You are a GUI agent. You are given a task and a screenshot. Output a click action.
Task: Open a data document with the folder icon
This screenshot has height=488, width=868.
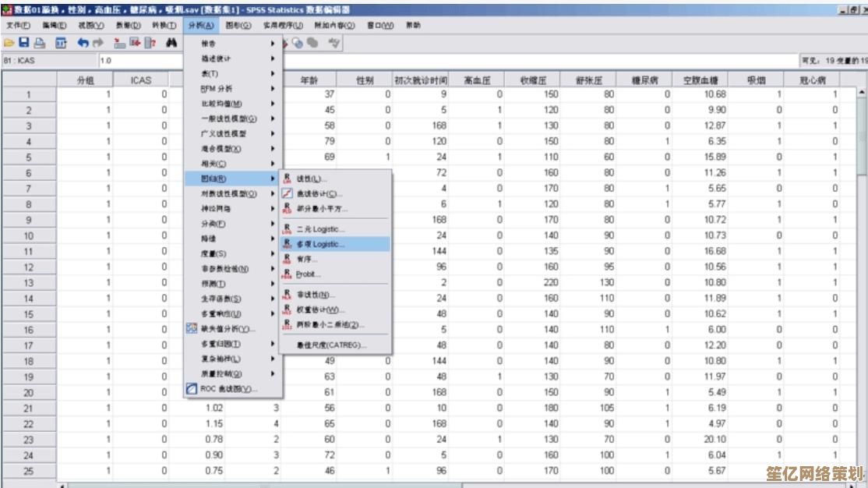pyautogui.click(x=10, y=41)
